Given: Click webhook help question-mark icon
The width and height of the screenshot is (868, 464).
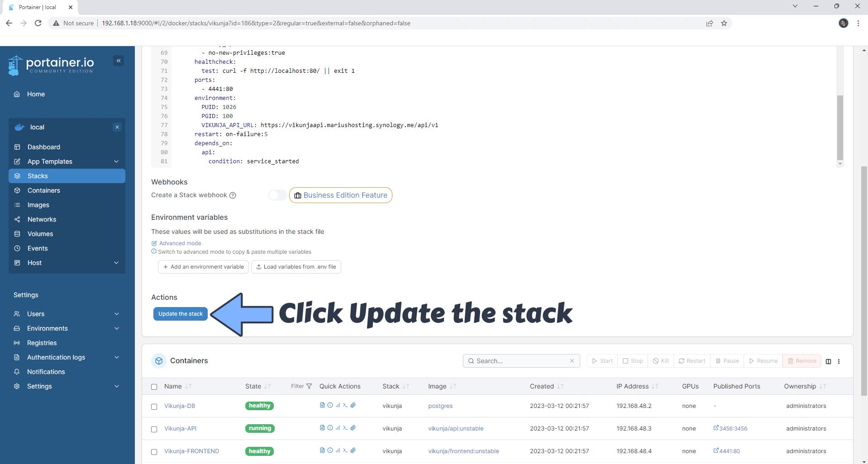Looking at the screenshot, I should (x=233, y=195).
